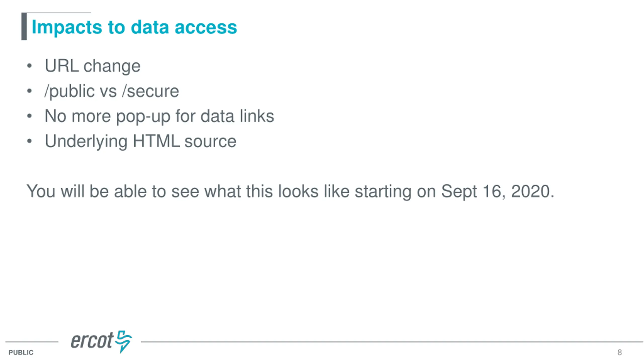Click the long footer line right of logo

pyautogui.click(x=391, y=342)
